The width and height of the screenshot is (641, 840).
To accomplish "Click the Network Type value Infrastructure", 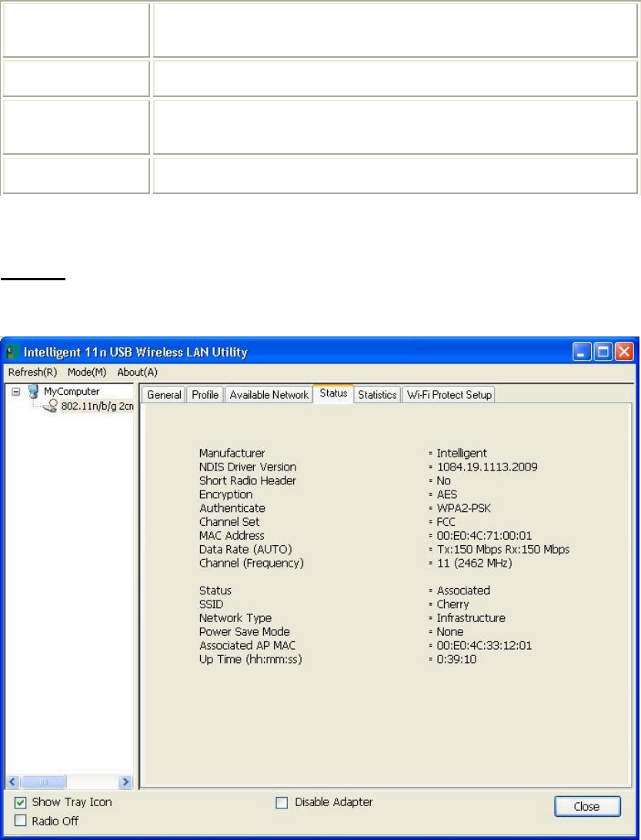I will pos(471,618).
